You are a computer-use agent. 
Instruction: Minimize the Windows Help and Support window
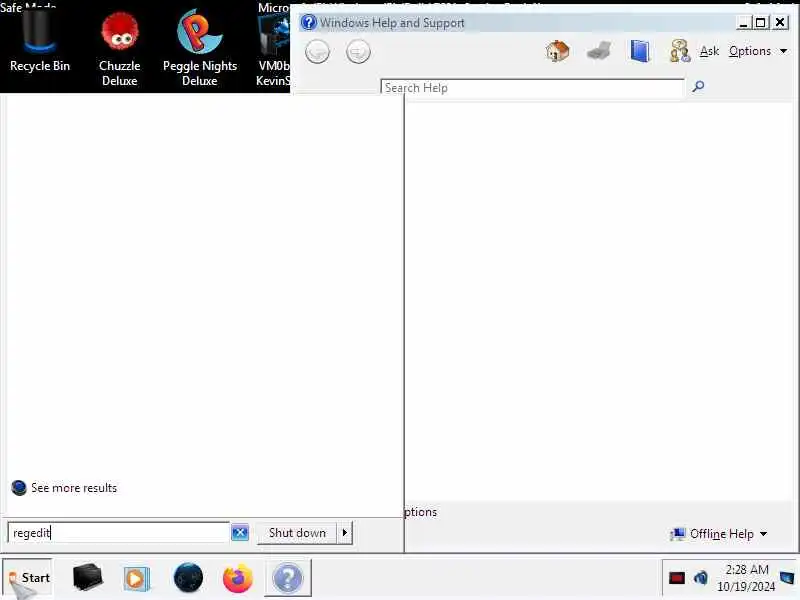pyautogui.click(x=743, y=23)
